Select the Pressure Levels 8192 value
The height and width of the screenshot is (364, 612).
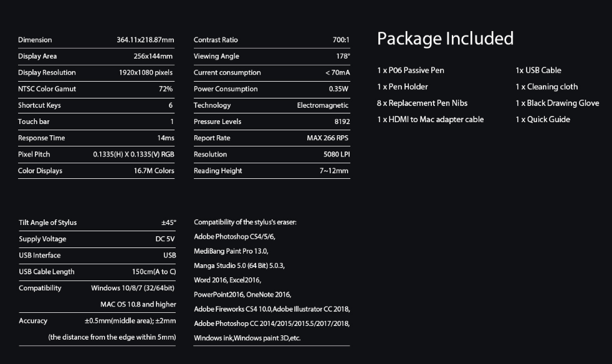[x=342, y=122]
